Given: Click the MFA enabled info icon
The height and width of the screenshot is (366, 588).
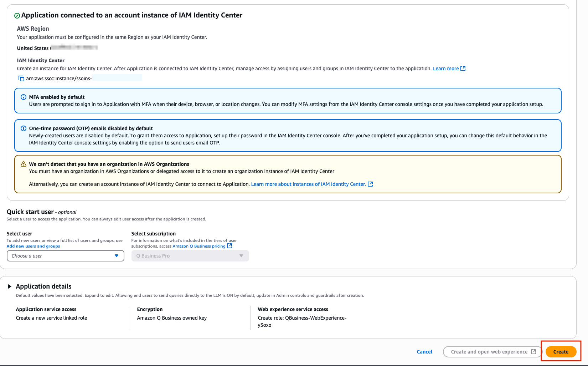Looking at the screenshot, I should pyautogui.click(x=24, y=97).
